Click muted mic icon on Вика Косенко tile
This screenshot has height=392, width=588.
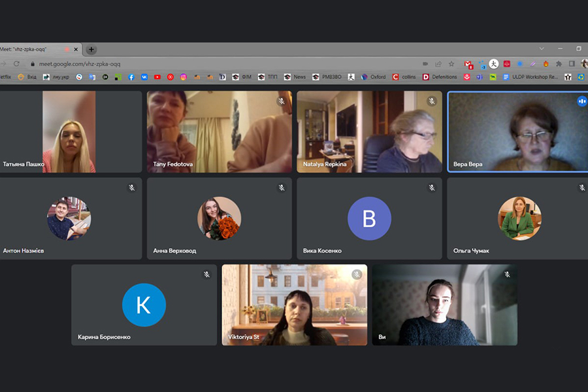point(432,188)
